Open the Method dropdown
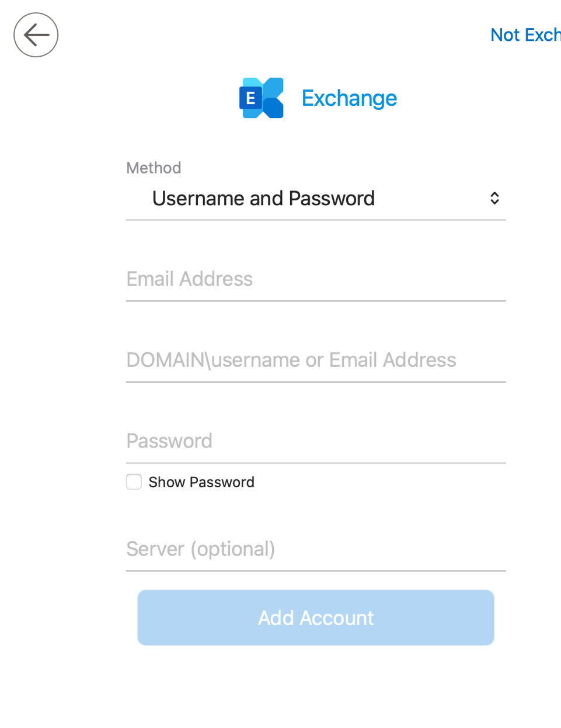Screen dimensions: 561x728 (316, 199)
